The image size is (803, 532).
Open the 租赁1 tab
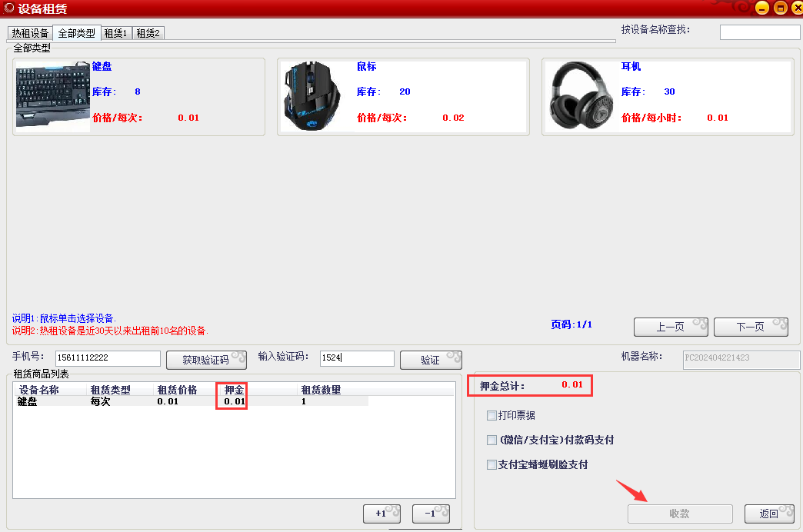coord(116,33)
